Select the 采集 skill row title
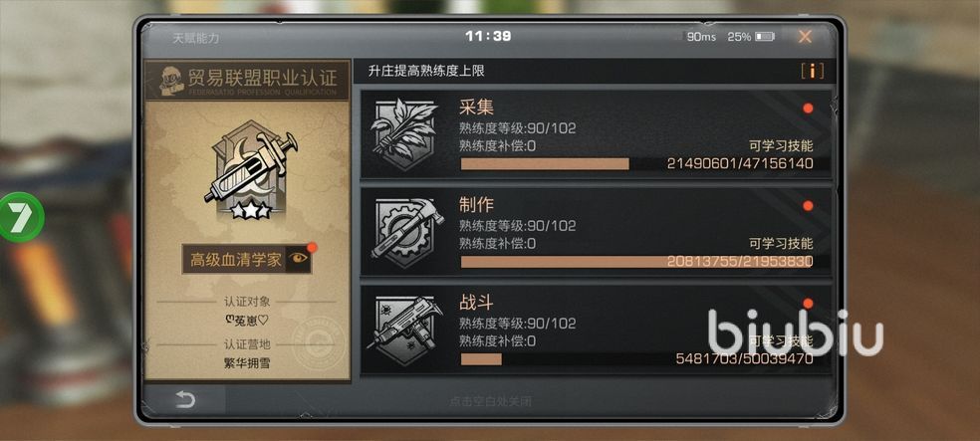Viewport: 980px width, 441px height. click(476, 108)
